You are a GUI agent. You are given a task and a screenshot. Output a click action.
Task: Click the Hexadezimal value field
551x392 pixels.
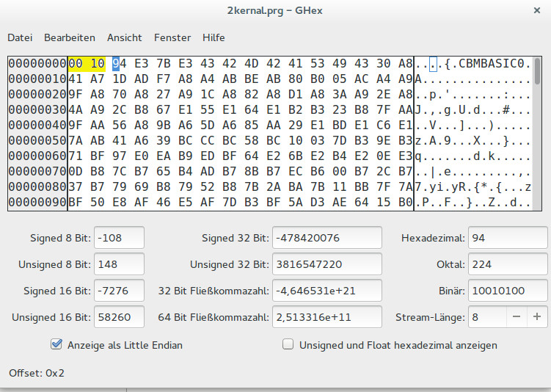tap(507, 238)
